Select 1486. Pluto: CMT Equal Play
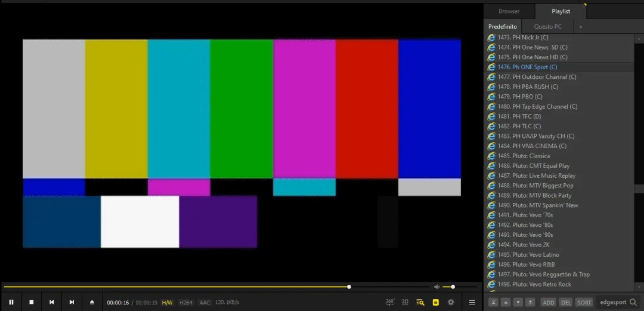 click(x=559, y=166)
